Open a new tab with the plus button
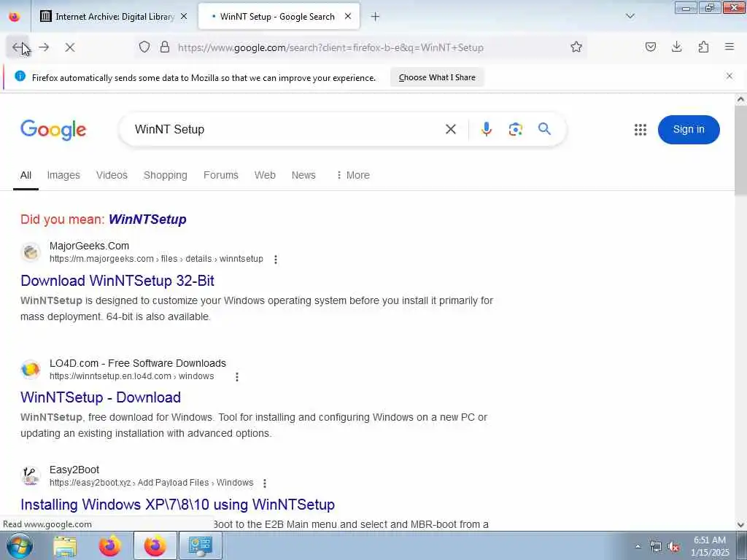747x560 pixels. point(376,17)
